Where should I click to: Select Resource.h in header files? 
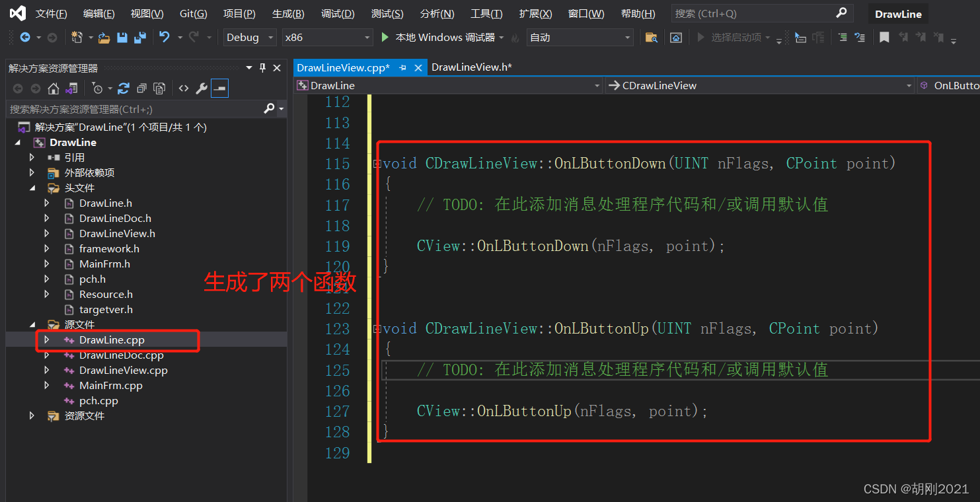[x=106, y=294]
